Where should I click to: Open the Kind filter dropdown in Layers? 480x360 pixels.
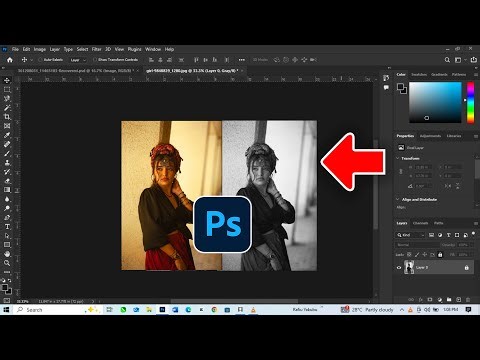(x=410, y=235)
